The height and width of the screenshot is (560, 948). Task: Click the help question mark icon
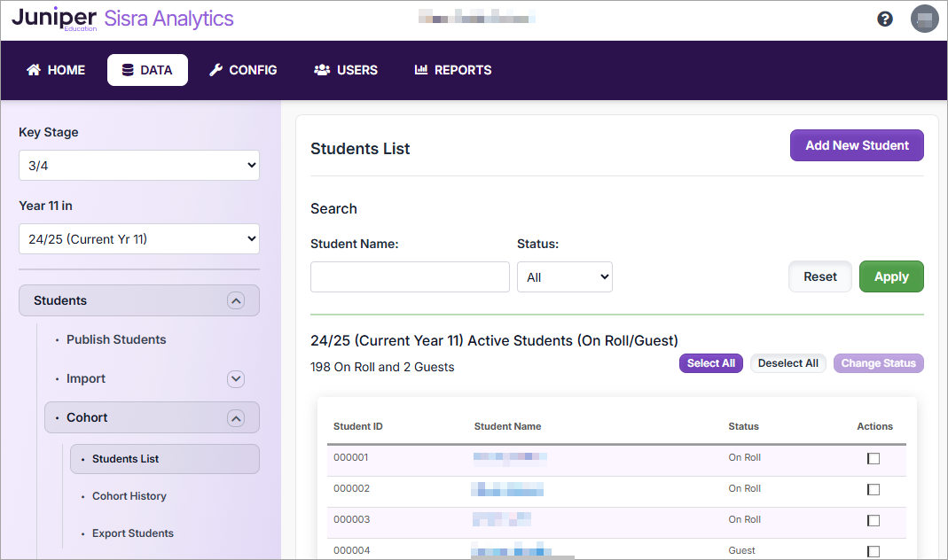[884, 19]
